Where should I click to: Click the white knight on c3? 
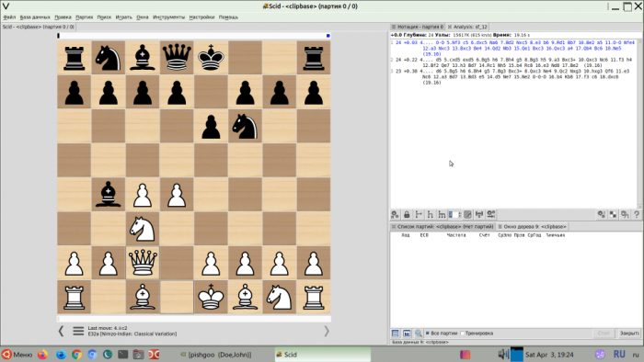(143, 229)
